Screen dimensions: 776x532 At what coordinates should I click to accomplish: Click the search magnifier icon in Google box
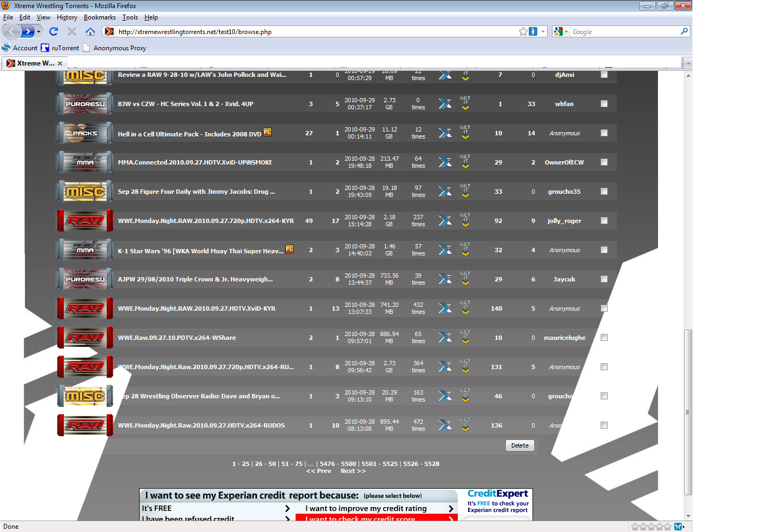coord(684,31)
